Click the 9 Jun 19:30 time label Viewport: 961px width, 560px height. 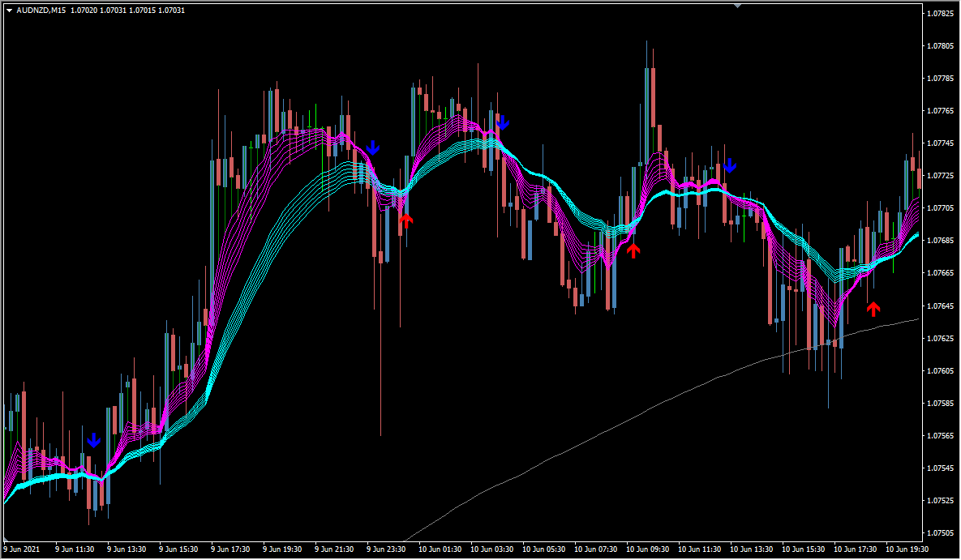pyautogui.click(x=282, y=549)
